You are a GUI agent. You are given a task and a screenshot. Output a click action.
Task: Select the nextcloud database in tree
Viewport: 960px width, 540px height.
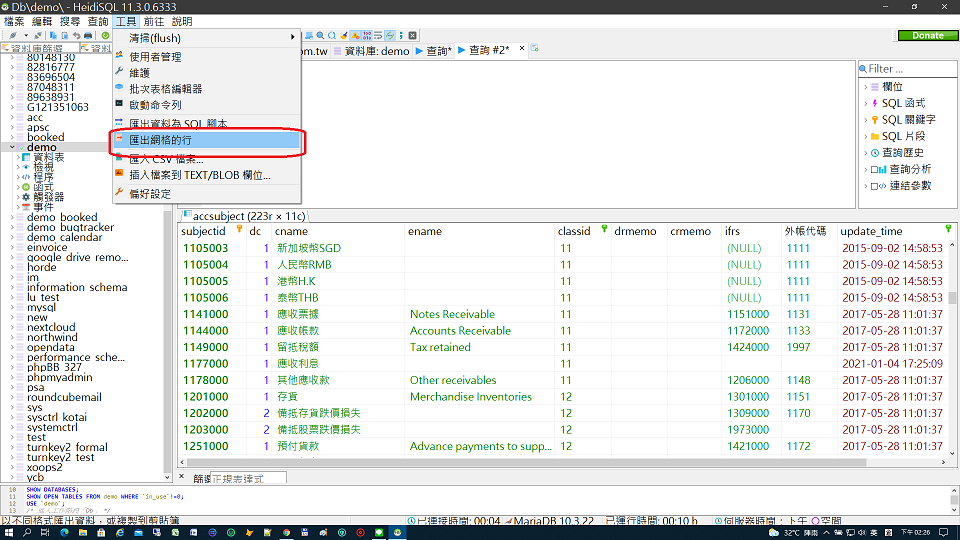(x=51, y=328)
